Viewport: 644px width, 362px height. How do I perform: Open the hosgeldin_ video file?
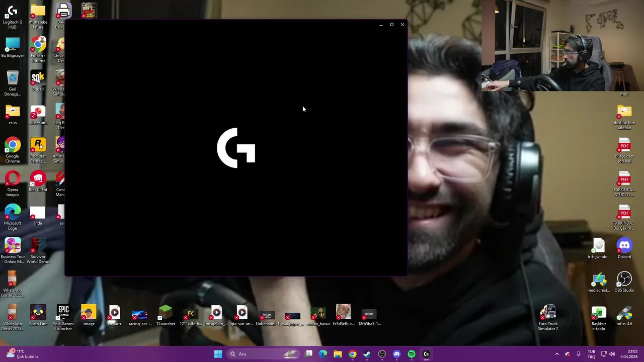click(216, 315)
